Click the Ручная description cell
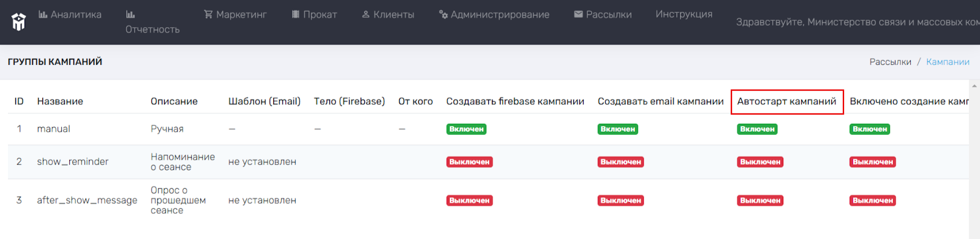This screenshot has width=980, height=239. pyautogui.click(x=167, y=129)
